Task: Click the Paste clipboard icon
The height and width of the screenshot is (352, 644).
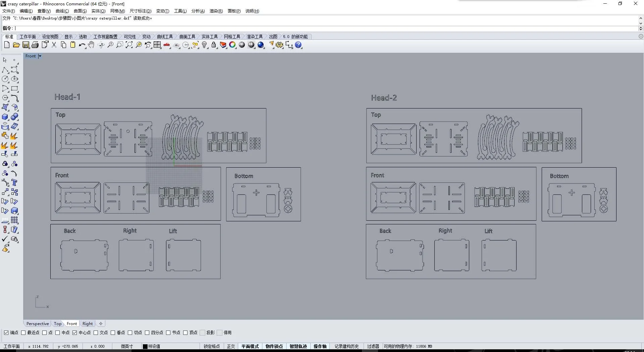Action: pyautogui.click(x=73, y=45)
